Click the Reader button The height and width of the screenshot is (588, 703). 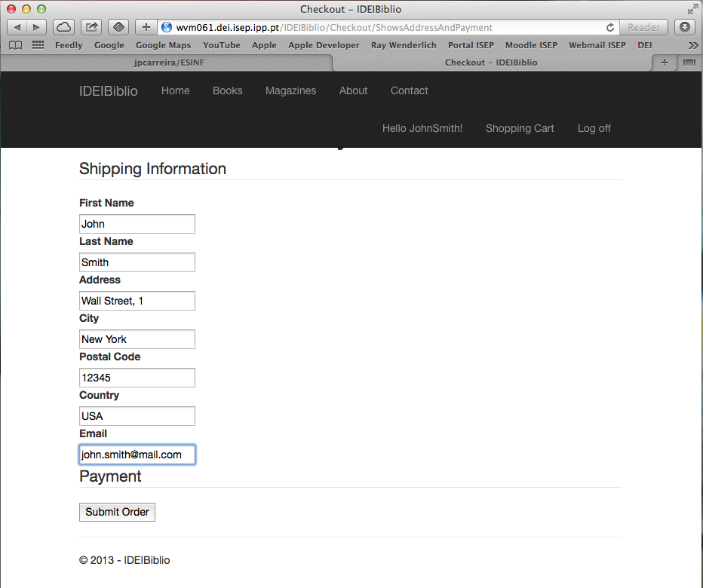click(x=643, y=27)
